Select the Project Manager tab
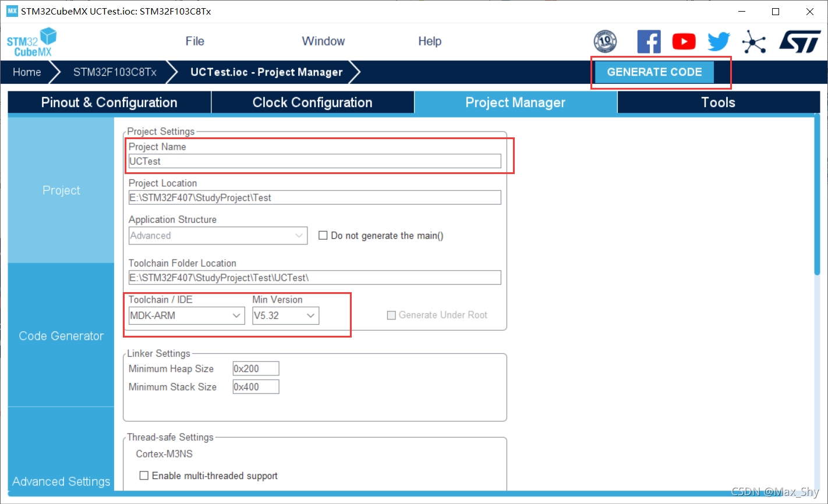Screen dimensions: 828x504 [515, 102]
